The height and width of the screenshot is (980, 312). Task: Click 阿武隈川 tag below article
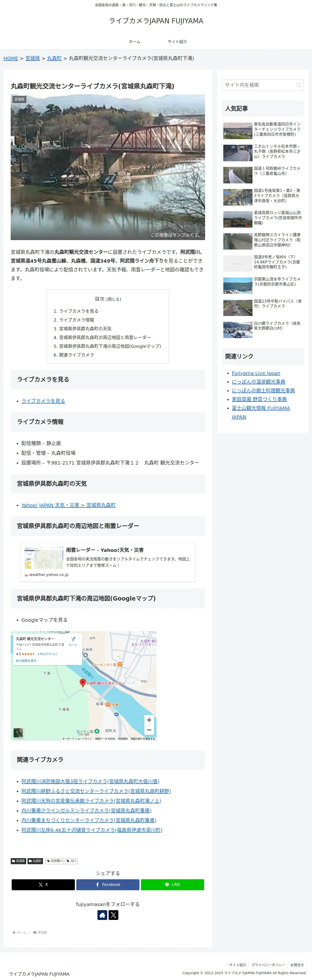pos(55,861)
